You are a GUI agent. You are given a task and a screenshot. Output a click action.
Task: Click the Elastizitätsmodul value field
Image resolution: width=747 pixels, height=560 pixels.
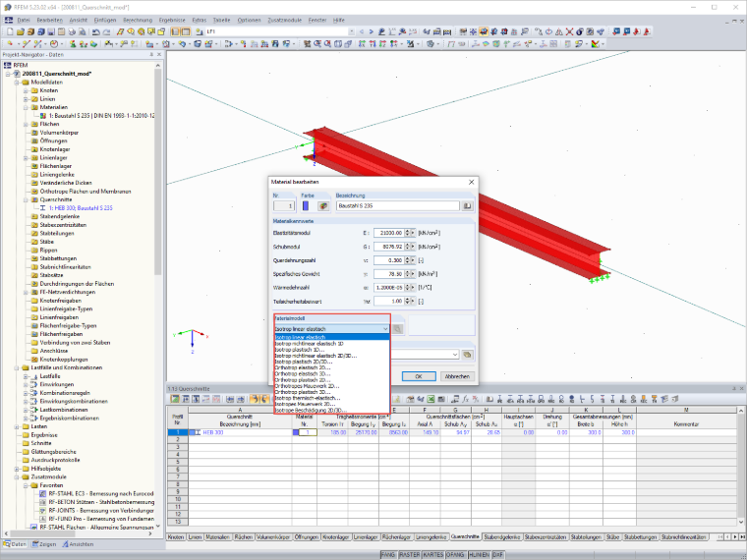(x=389, y=233)
